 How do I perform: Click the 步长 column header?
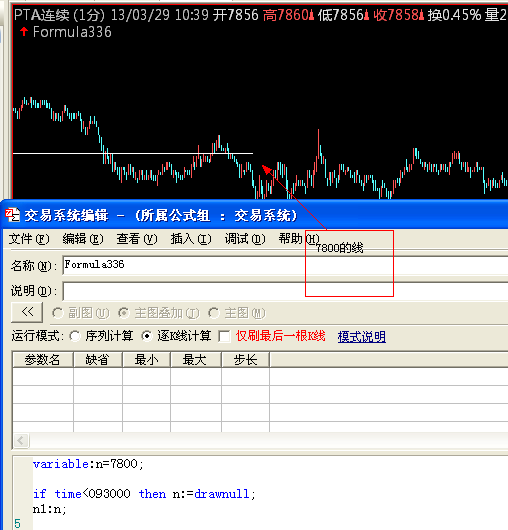click(x=246, y=360)
